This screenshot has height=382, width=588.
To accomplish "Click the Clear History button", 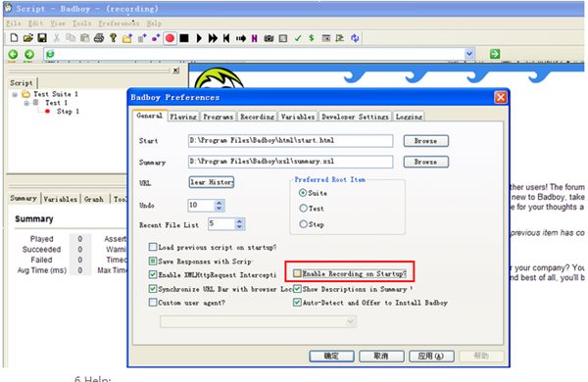I will (x=212, y=182).
